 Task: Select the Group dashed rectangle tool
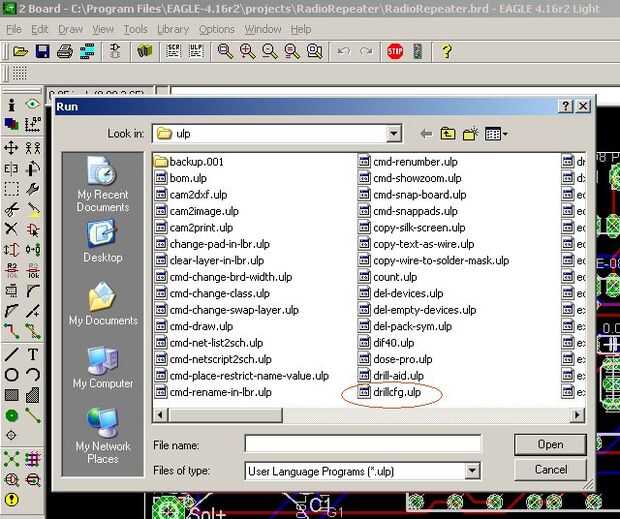(11, 189)
